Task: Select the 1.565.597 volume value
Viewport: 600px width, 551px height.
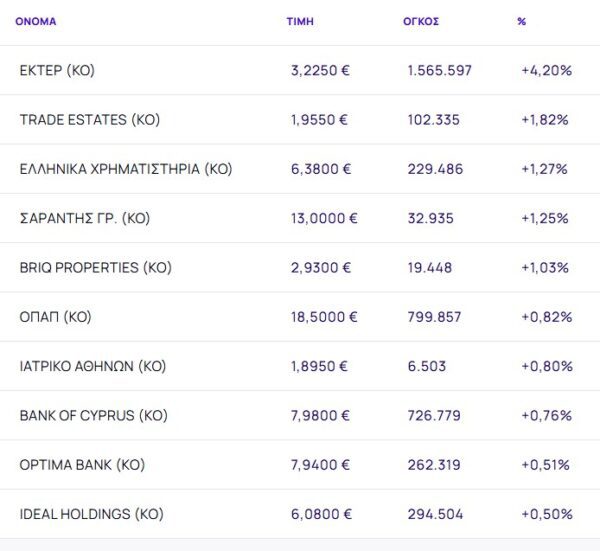Action: click(439, 71)
